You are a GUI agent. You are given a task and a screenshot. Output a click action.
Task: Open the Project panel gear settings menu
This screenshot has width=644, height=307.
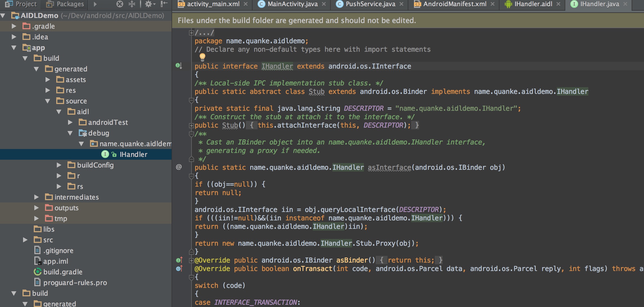coord(149,4)
